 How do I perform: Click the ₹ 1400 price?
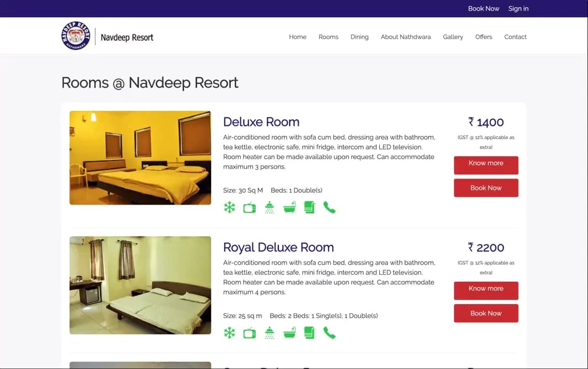coord(486,122)
